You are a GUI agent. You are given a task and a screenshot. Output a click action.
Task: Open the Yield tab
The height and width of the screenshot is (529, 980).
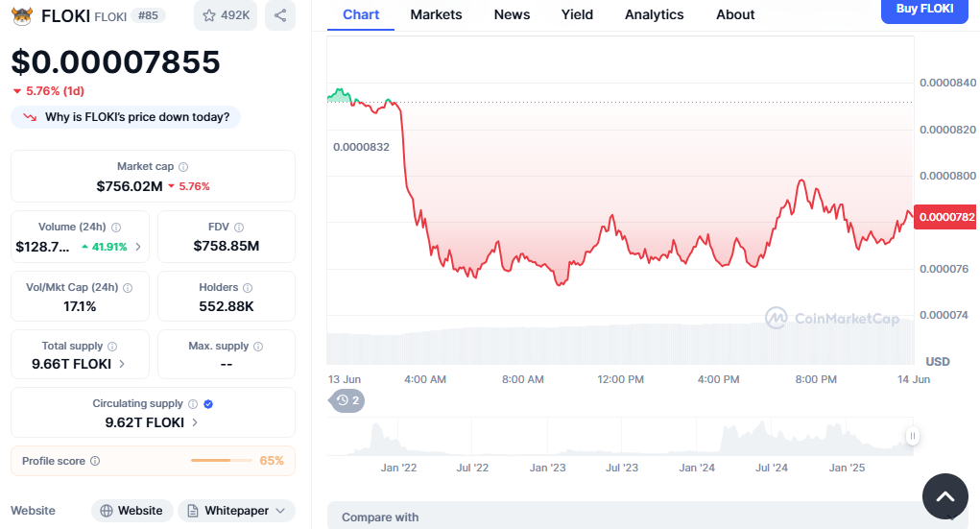coord(577,15)
